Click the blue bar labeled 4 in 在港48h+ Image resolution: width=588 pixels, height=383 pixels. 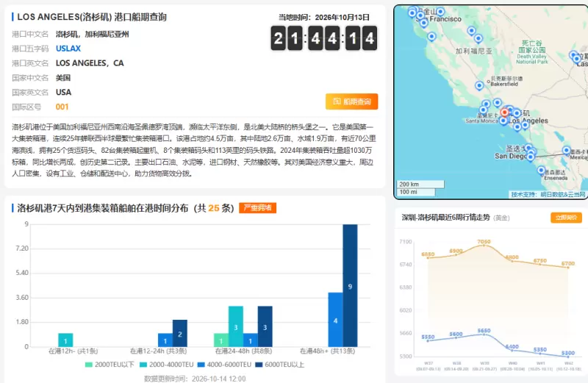pos(335,320)
